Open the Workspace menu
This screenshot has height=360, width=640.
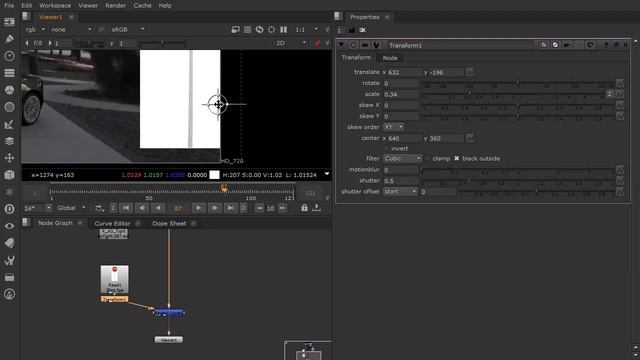55,5
